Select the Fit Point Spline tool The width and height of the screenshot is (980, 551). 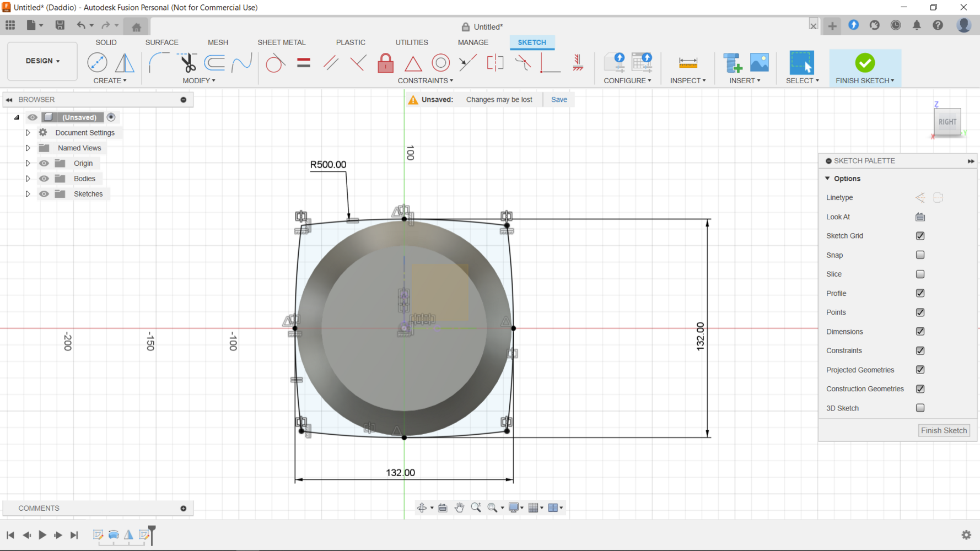[x=241, y=62]
